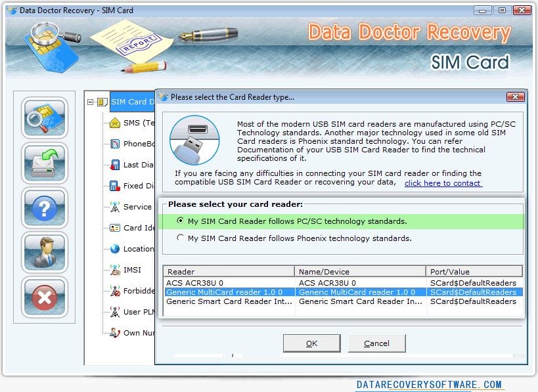Screen dimensions: 538x392
Task: Select the Last Dialed tree item
Action: tap(138, 165)
